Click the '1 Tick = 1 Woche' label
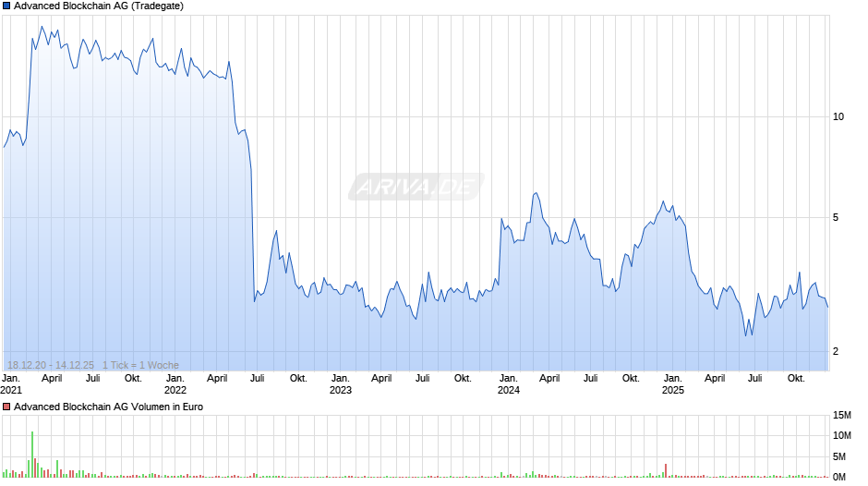The width and height of the screenshot is (868, 486). click(x=140, y=365)
